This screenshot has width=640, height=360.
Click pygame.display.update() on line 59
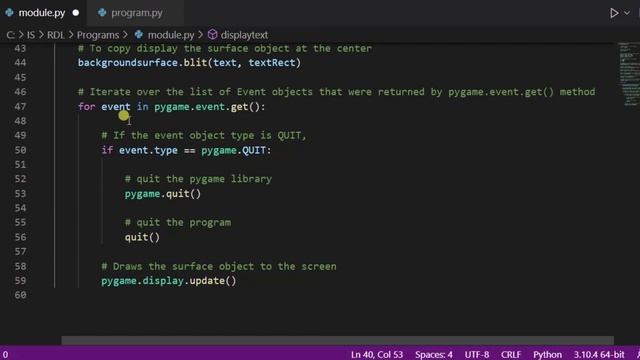(169, 281)
